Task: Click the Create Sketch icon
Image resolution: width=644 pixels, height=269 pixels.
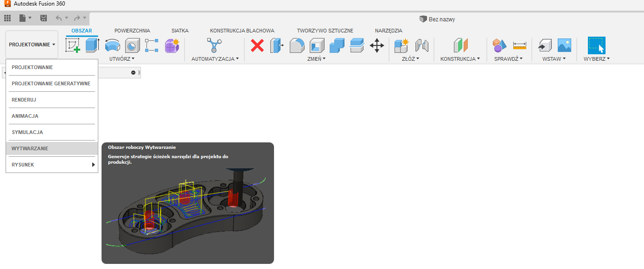Action: [73, 45]
